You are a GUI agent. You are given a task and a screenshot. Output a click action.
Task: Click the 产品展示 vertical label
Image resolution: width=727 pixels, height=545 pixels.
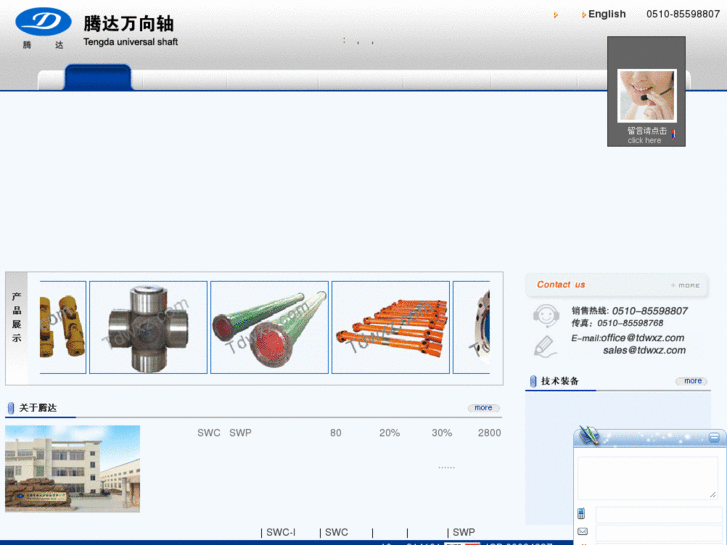point(17,317)
